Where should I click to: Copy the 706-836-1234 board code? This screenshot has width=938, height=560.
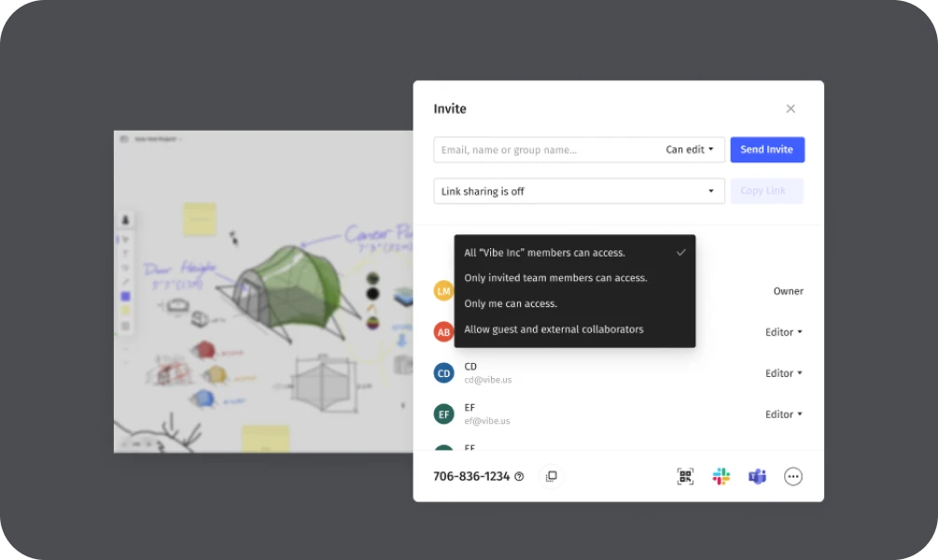click(x=551, y=477)
